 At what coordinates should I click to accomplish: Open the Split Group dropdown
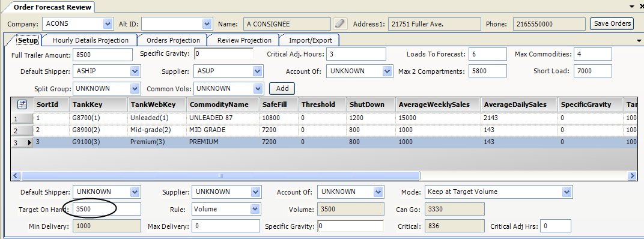tap(135, 88)
